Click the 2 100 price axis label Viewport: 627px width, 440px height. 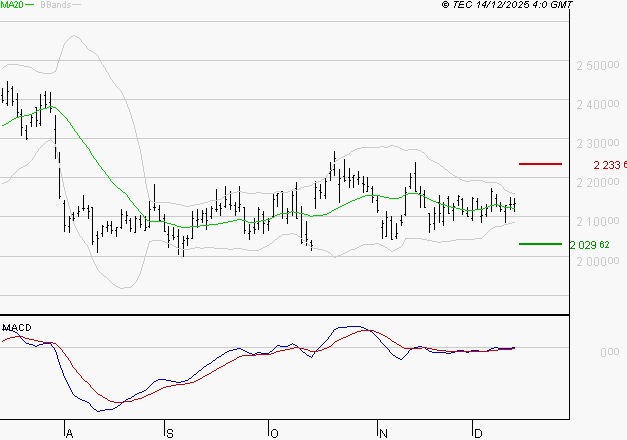tap(598, 221)
